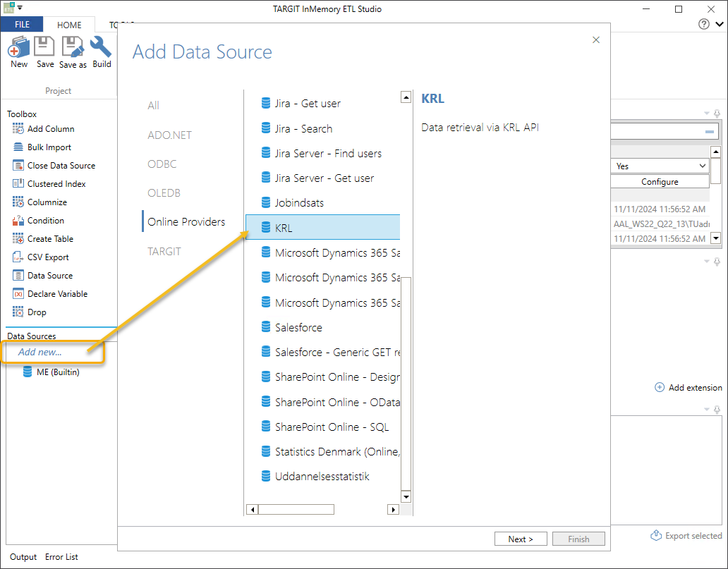
Task: Select ADO.NET category
Action: (x=169, y=135)
